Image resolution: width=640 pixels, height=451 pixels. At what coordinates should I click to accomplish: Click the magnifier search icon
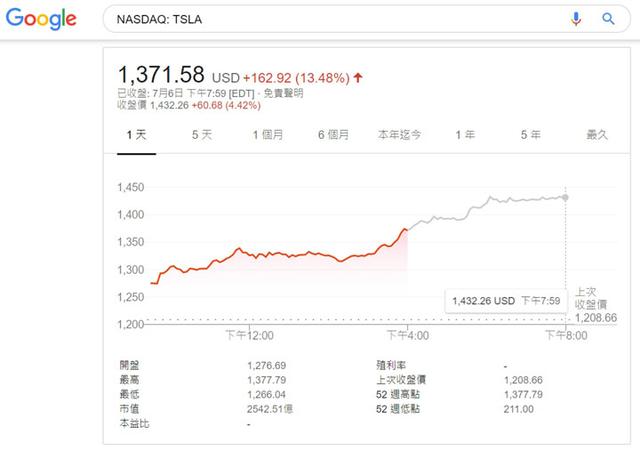click(607, 19)
